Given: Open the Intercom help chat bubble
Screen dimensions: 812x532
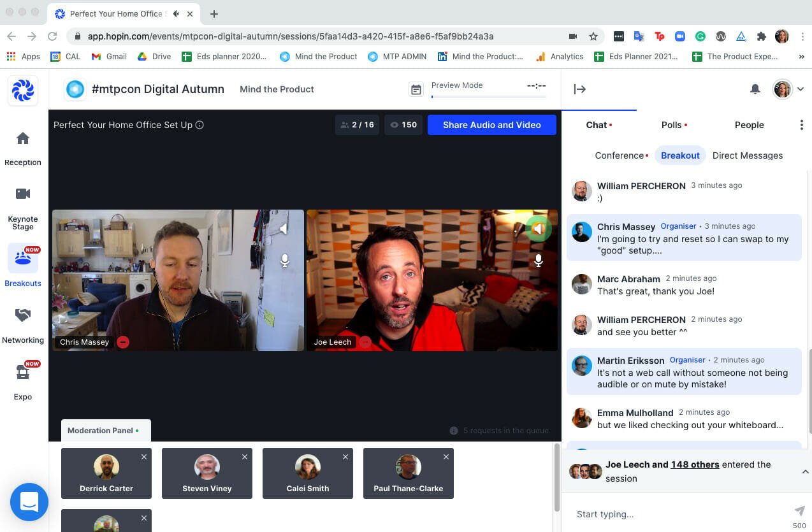Looking at the screenshot, I should [x=29, y=502].
